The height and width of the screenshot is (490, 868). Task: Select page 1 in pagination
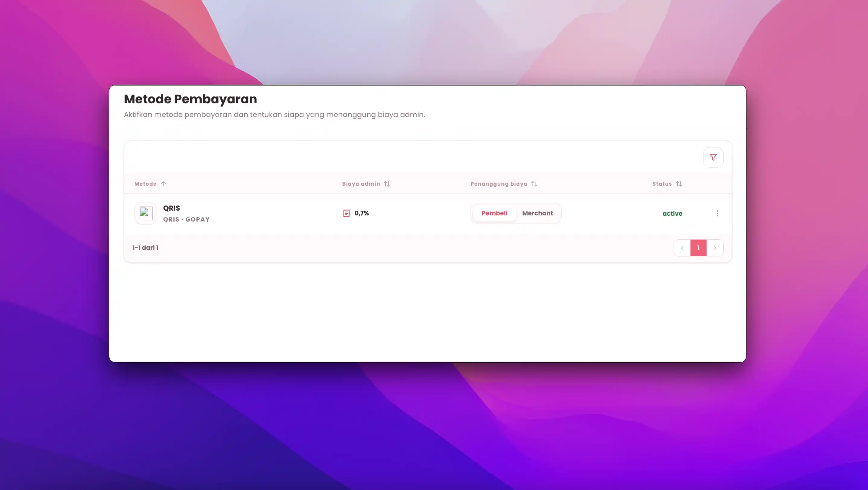coord(698,248)
